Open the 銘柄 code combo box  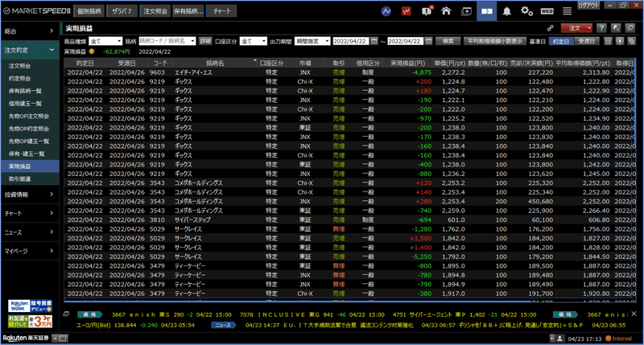[167, 41]
